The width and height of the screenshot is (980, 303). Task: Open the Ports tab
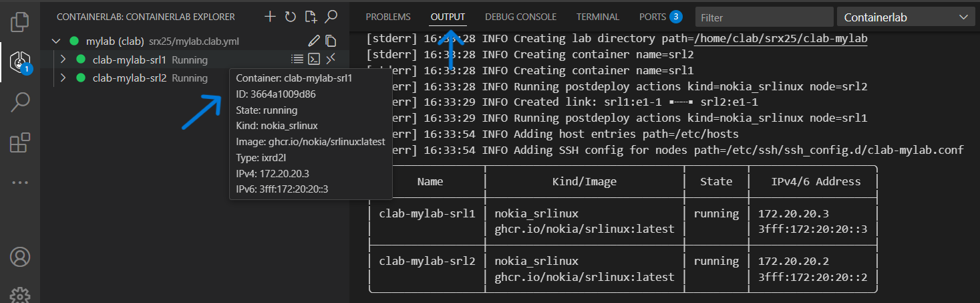click(x=653, y=17)
